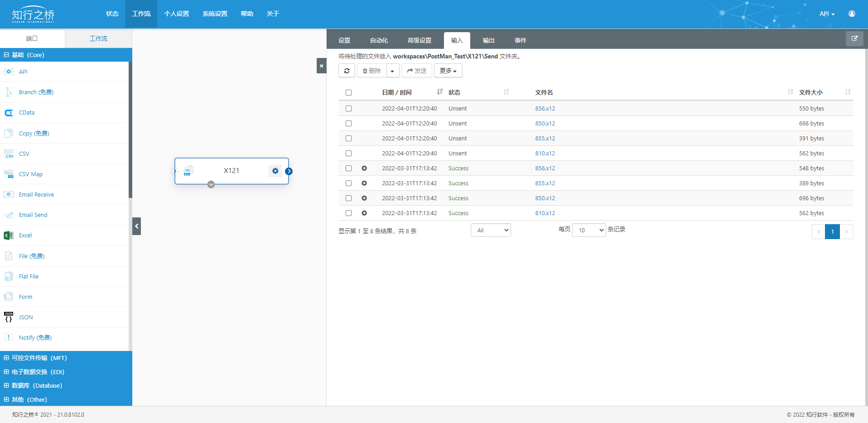868x423 pixels.
Task: Expand details for Success row 810.x12
Action: click(x=364, y=213)
